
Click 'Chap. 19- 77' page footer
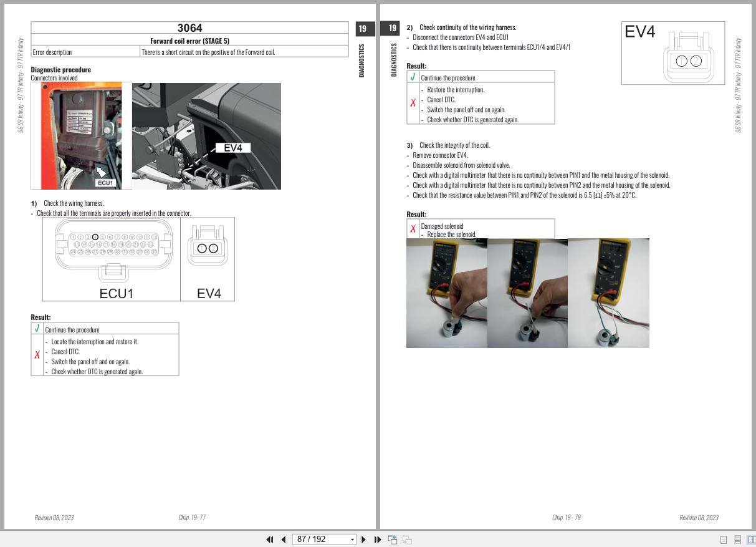pos(192,518)
